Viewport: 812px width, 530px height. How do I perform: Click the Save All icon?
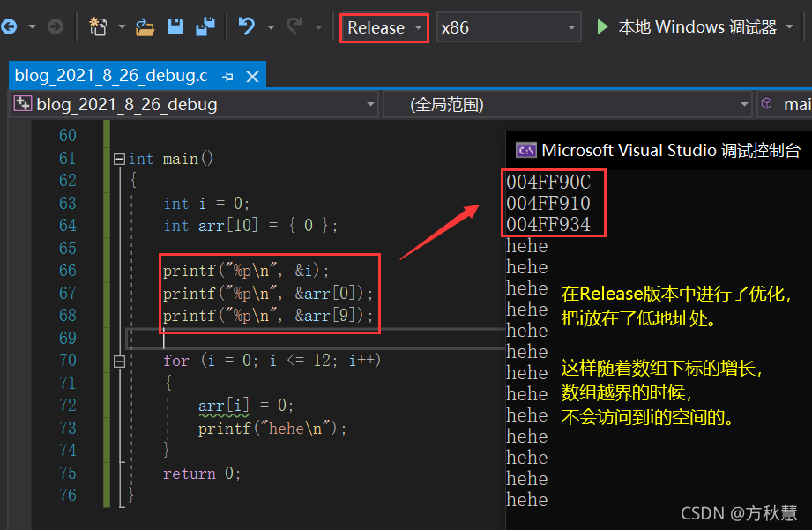[205, 26]
